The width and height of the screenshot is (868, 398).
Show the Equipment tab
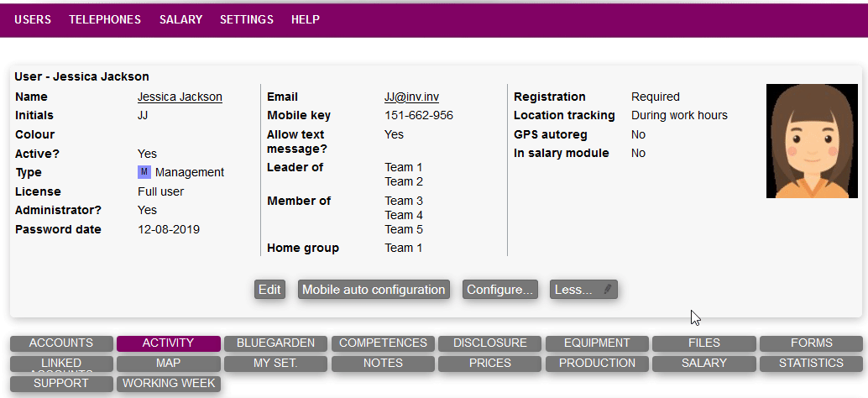(597, 343)
